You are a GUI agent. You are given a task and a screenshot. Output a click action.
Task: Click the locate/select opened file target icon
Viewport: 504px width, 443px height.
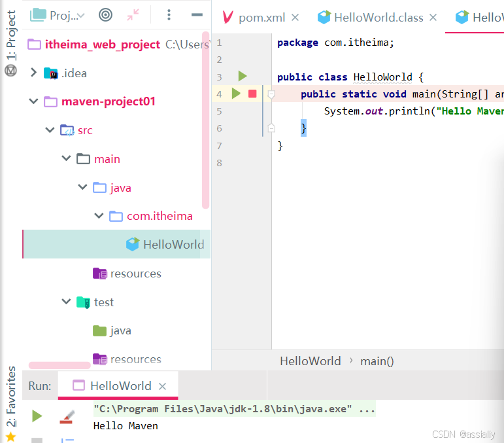pyautogui.click(x=105, y=15)
